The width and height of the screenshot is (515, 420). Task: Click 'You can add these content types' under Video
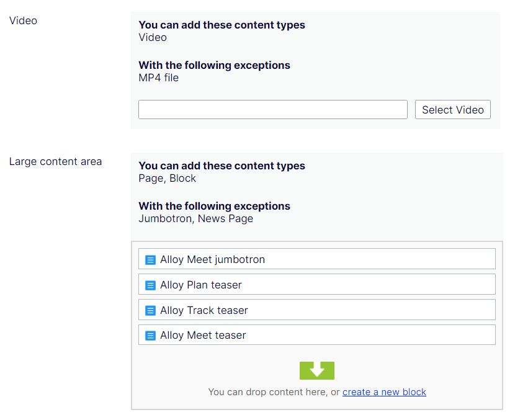pyautogui.click(x=222, y=25)
